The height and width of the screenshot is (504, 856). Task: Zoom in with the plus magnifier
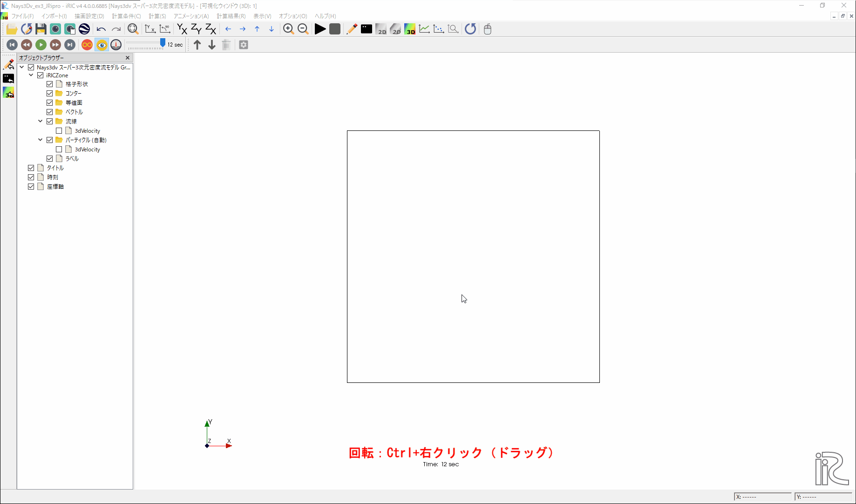[289, 29]
